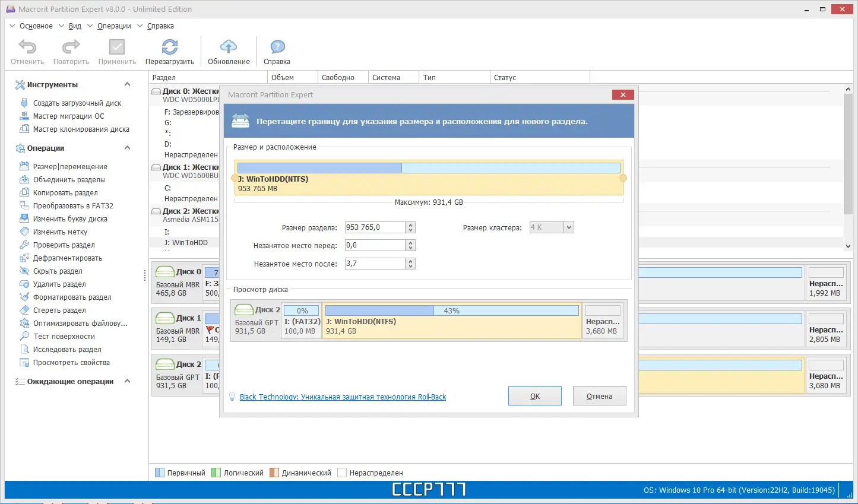The height and width of the screenshot is (504, 858).
Task: Choose Изменить метку operation
Action: (60, 232)
